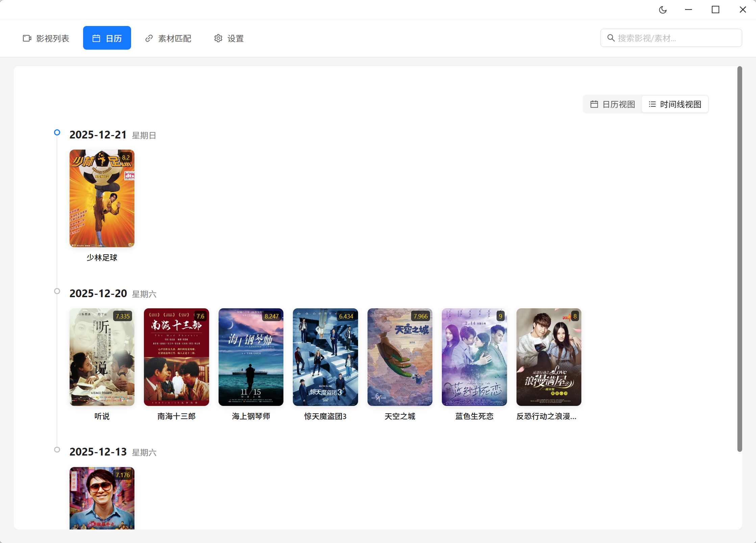Click the link icon beside 素材匹配
This screenshot has width=756, height=543.
pos(149,38)
